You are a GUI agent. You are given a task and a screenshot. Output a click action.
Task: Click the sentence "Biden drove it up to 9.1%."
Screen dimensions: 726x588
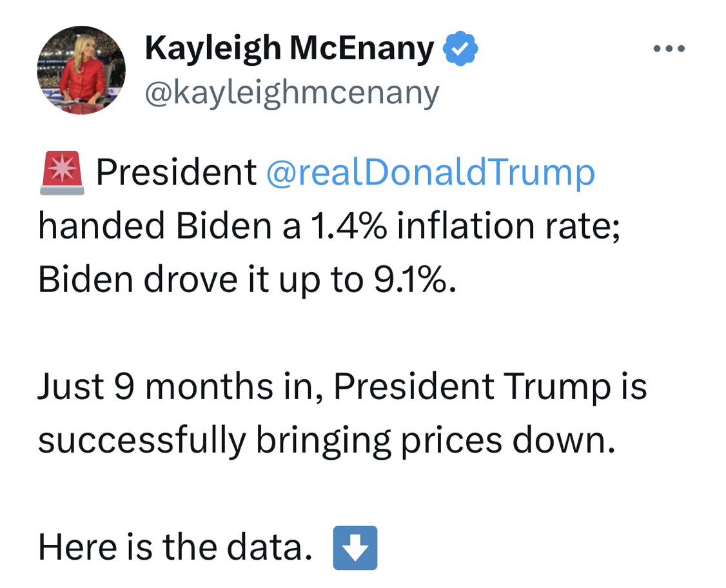(x=247, y=279)
